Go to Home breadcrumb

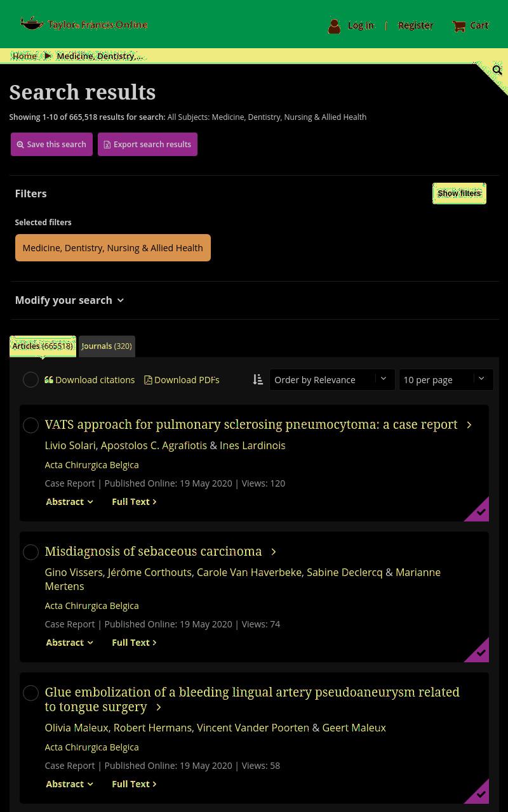tap(25, 56)
